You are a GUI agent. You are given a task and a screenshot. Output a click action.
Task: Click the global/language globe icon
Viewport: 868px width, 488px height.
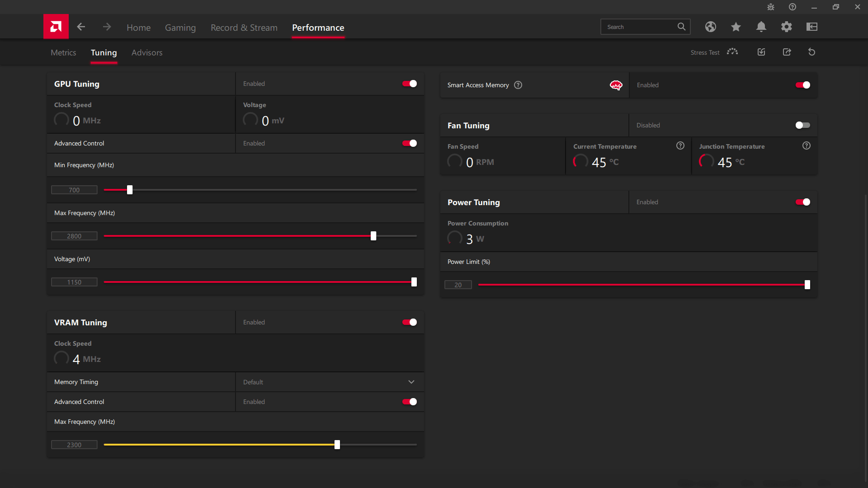(x=710, y=27)
